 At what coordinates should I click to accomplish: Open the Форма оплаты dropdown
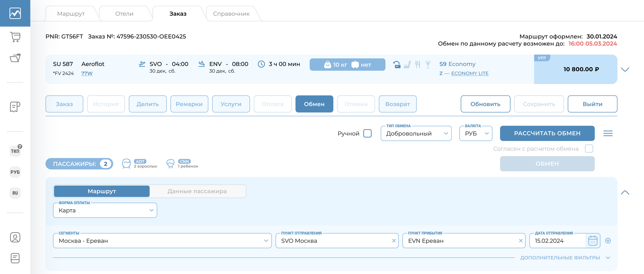(105, 210)
